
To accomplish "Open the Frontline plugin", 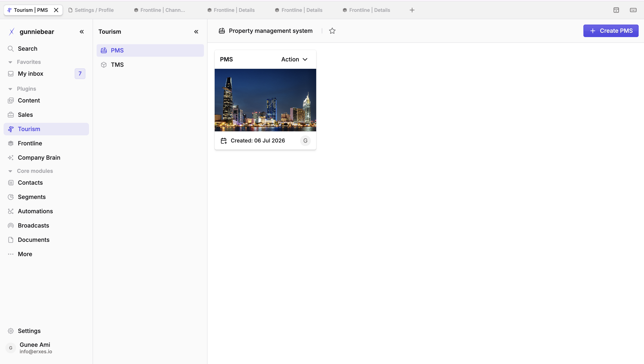I will pyautogui.click(x=46, y=143).
